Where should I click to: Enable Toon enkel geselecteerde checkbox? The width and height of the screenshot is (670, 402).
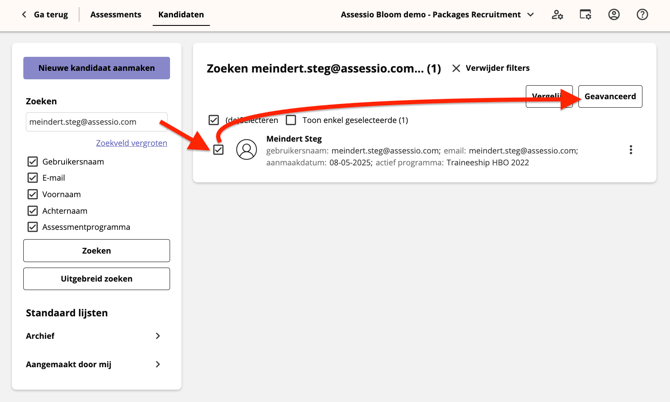[x=291, y=120]
